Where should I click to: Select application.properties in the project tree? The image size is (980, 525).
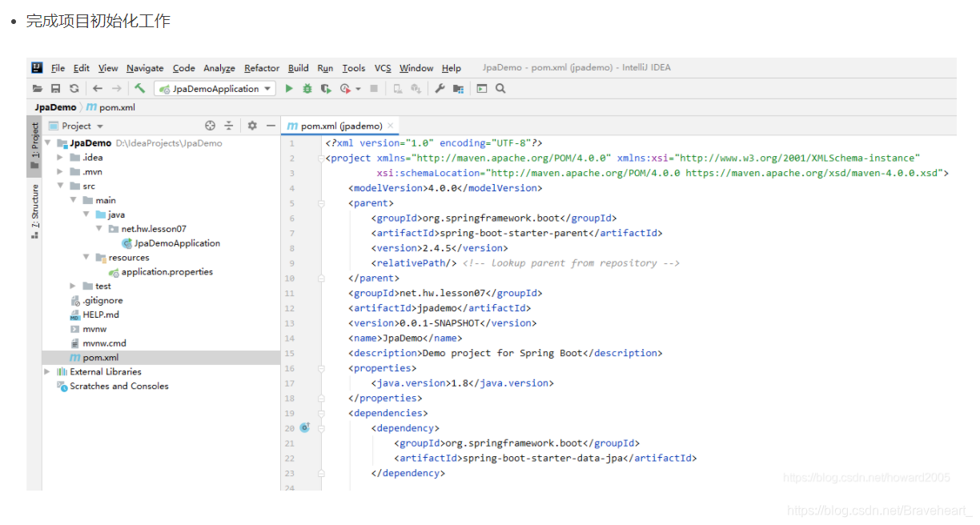coord(161,272)
